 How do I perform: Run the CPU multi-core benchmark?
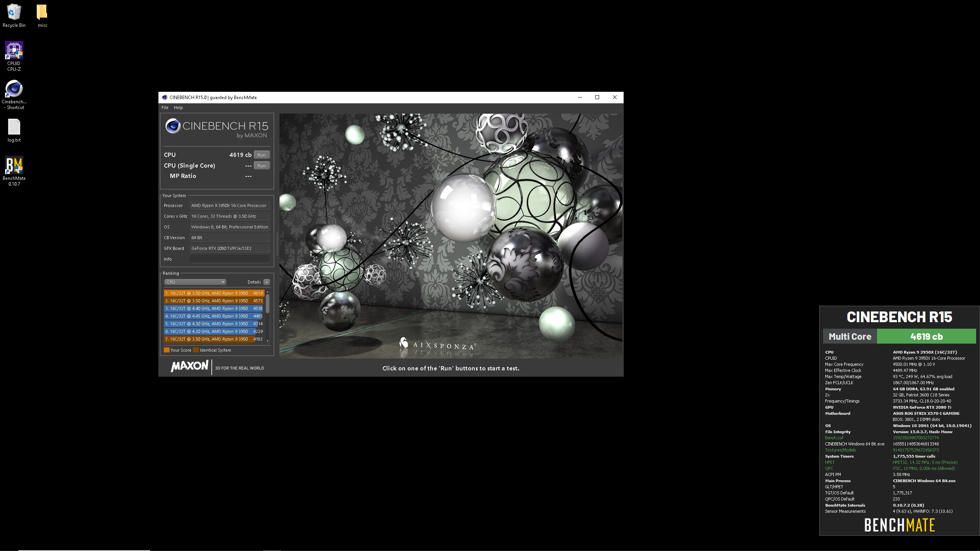[261, 155]
